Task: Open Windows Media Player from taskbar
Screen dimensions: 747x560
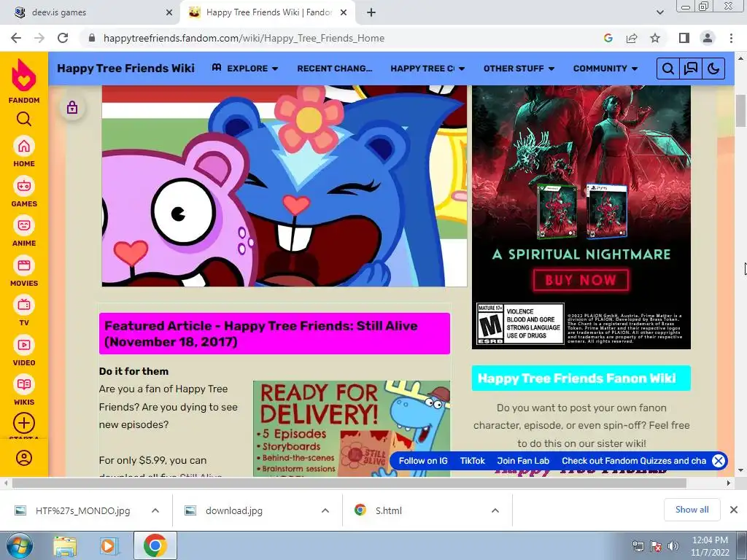Action: coord(109,546)
